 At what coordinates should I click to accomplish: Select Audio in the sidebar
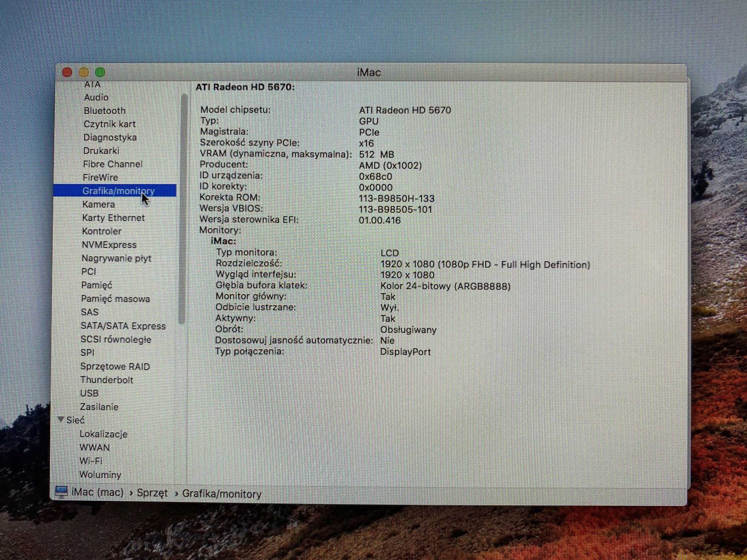[x=96, y=97]
